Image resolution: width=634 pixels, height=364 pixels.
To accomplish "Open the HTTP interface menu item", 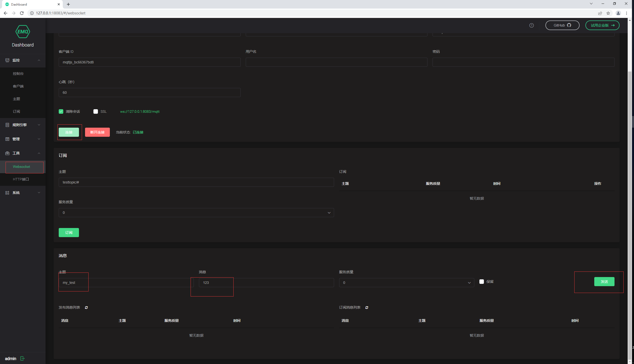I will [21, 179].
